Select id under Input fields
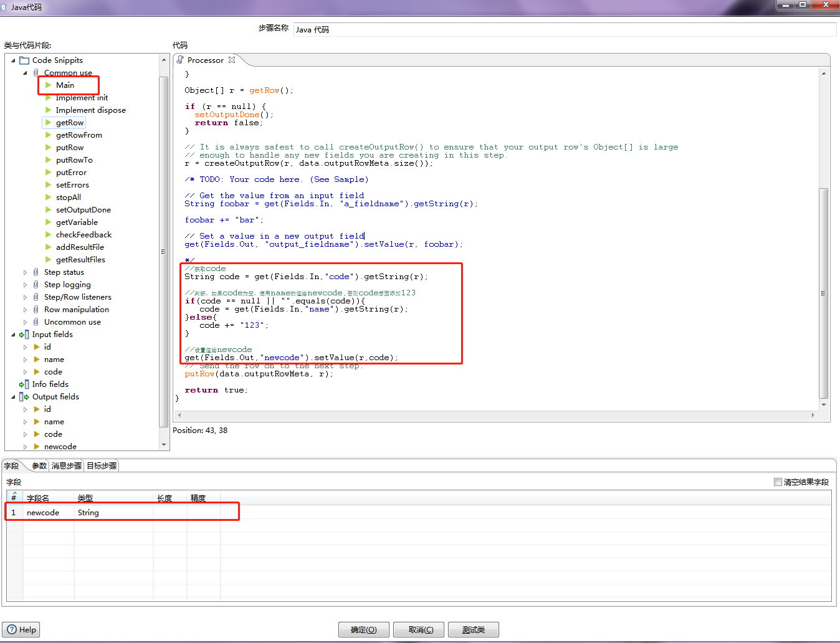The image size is (840, 643). point(47,347)
